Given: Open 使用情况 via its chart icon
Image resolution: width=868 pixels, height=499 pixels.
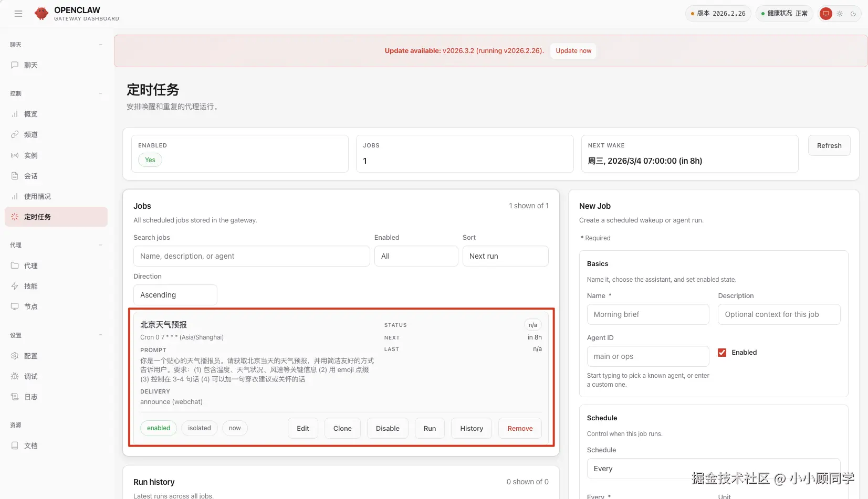Looking at the screenshot, I should click(x=15, y=196).
